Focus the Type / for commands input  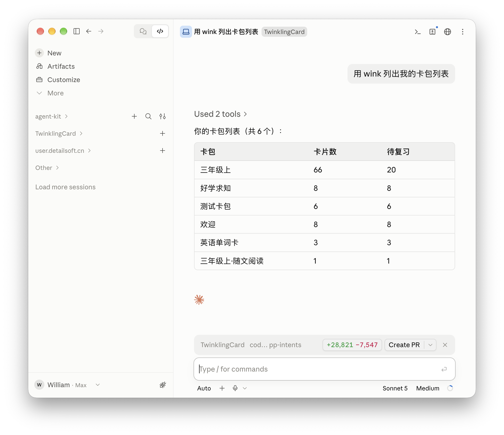click(x=325, y=369)
